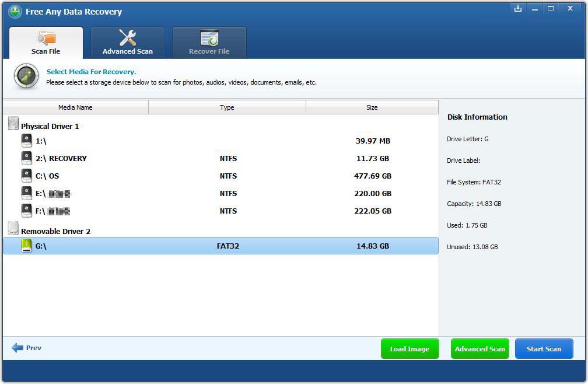This screenshot has width=588, height=384.
Task: Sort by the Media Name column header
Action: coord(75,107)
